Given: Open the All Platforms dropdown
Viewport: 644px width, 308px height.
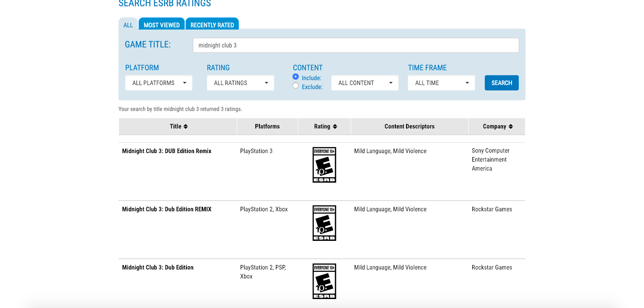Looking at the screenshot, I should pyautogui.click(x=159, y=83).
